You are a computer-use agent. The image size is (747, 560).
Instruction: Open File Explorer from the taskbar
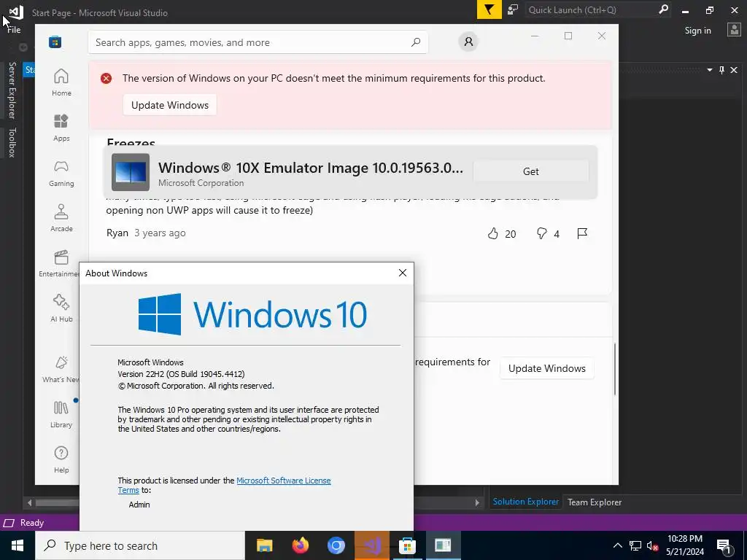point(264,545)
